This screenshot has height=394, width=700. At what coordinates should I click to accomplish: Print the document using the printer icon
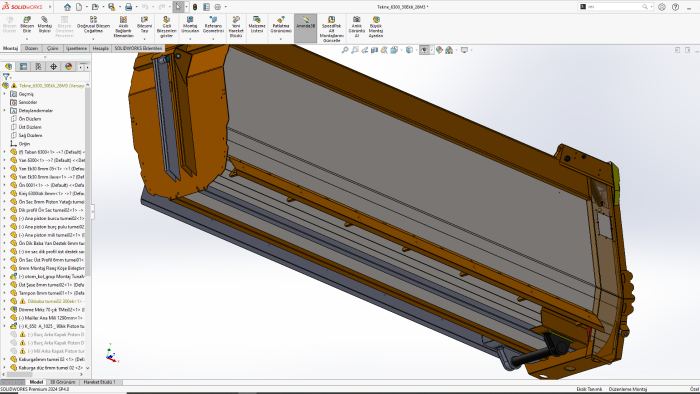point(129,7)
